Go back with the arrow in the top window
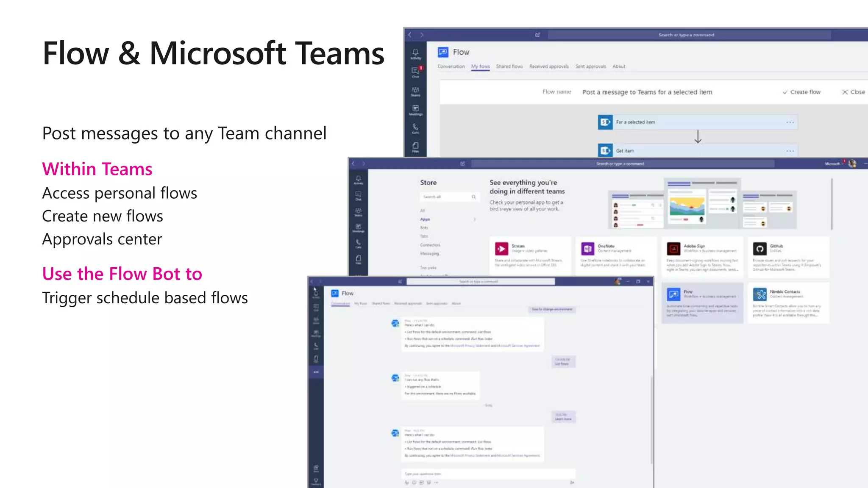The image size is (868, 488). point(410,35)
